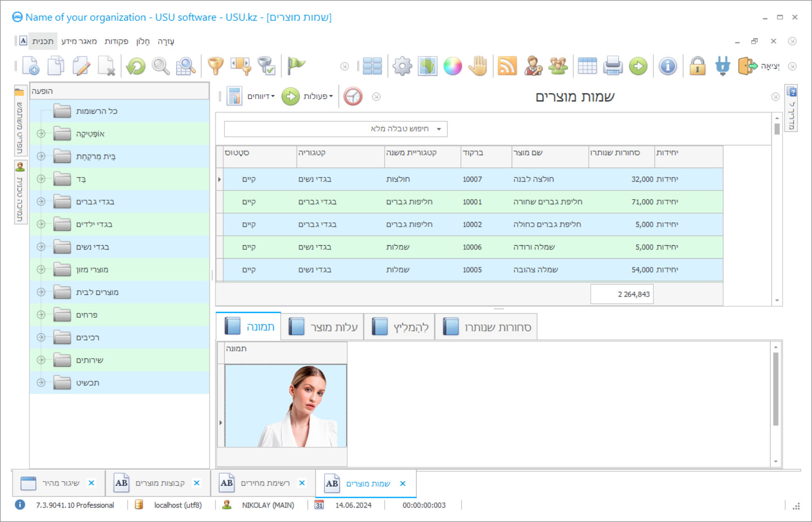Expand the בגדי נשים tree folder
This screenshot has height=522, width=812.
(41, 247)
